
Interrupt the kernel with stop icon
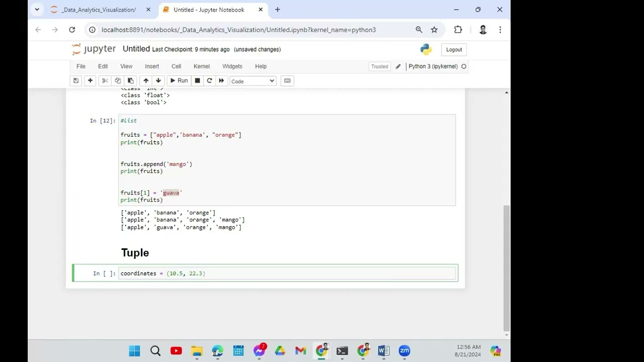[197, 80]
